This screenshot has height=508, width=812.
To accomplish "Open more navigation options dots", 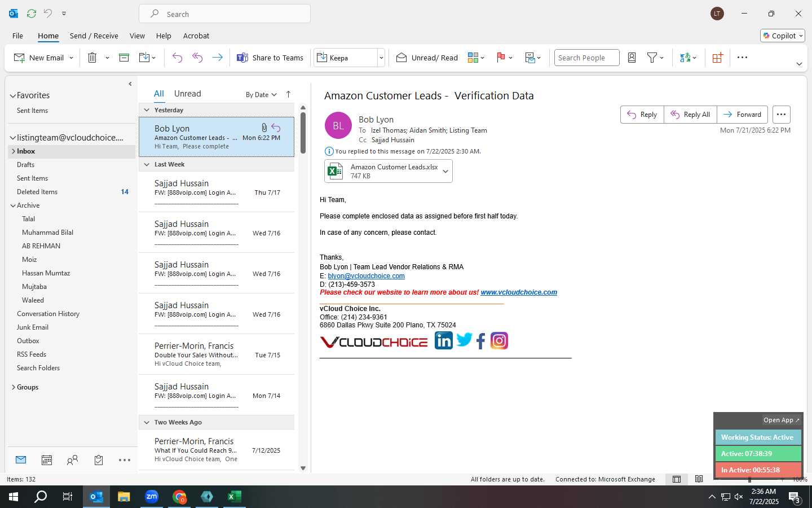I will (125, 460).
